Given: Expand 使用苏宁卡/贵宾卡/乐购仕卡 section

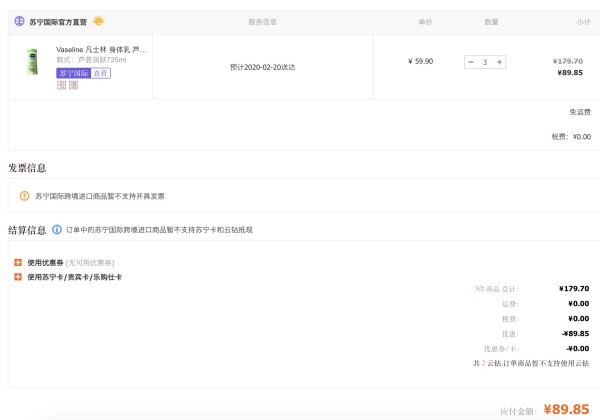Looking at the screenshot, I should pos(18,277).
